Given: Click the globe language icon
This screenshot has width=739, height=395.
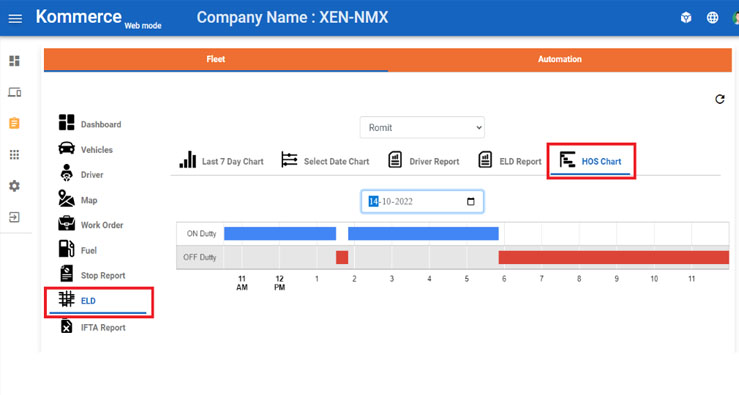Looking at the screenshot, I should click(712, 18).
